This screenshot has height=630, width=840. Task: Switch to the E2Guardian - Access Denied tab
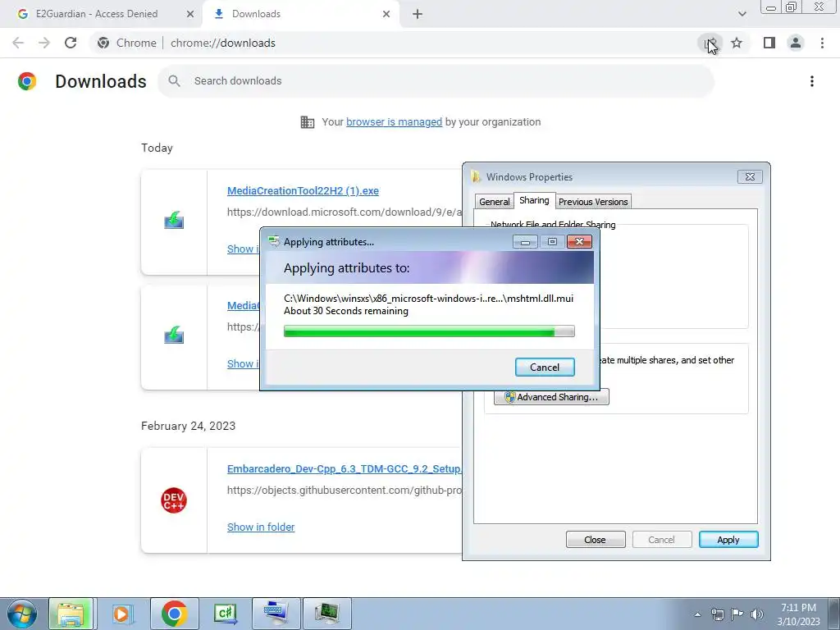pos(97,14)
